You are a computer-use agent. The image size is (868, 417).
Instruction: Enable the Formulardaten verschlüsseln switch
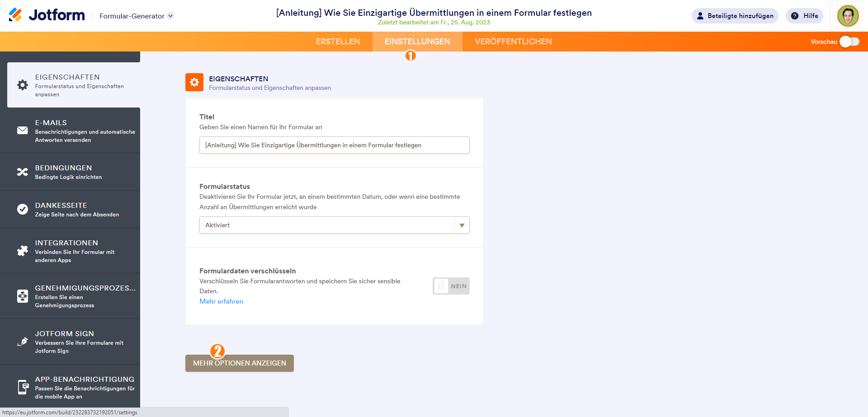pos(451,286)
